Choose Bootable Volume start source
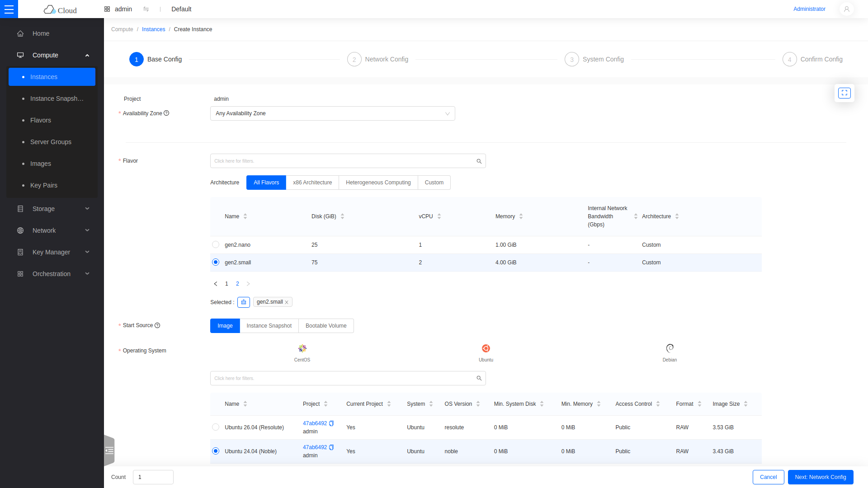 click(326, 326)
